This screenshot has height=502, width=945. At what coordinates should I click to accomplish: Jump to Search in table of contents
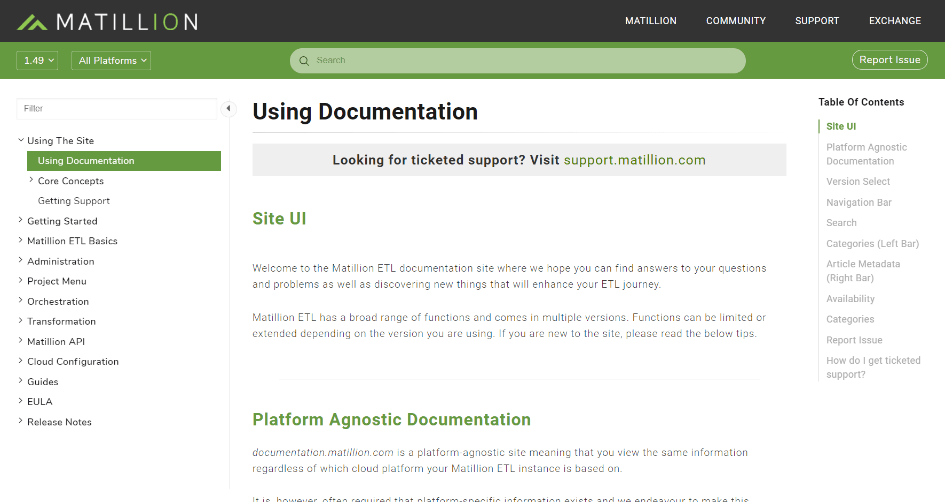click(x=841, y=223)
